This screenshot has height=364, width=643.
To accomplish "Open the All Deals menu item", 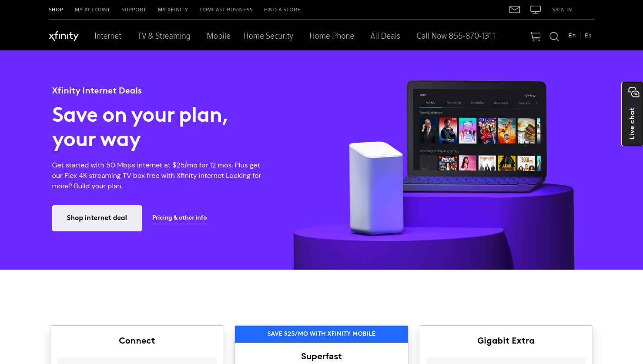I will point(385,36).
